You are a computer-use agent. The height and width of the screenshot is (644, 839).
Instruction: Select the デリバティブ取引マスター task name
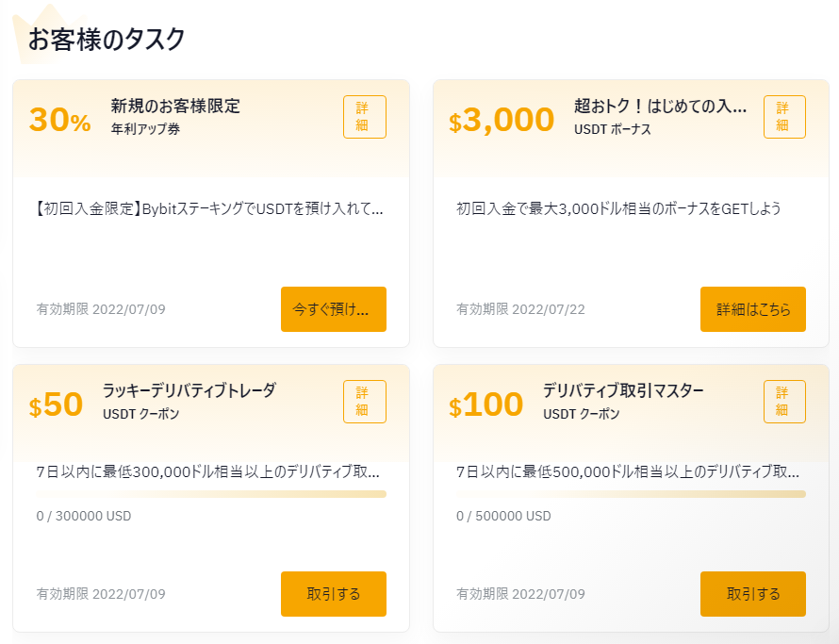(625, 391)
